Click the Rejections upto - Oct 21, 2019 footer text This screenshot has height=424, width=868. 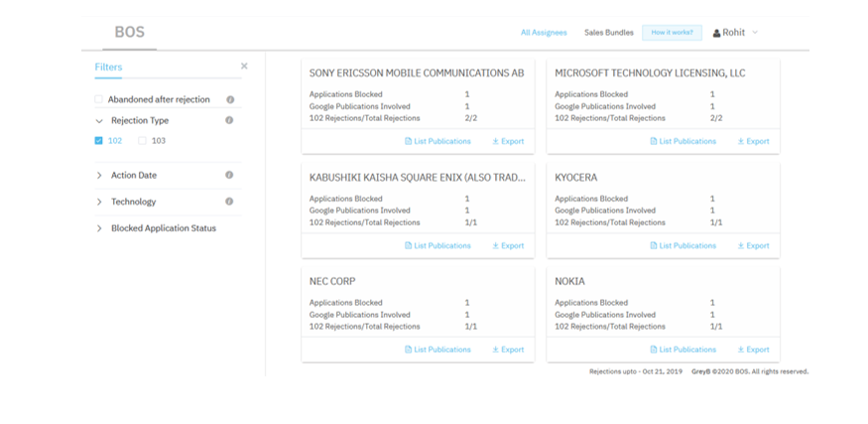(636, 371)
